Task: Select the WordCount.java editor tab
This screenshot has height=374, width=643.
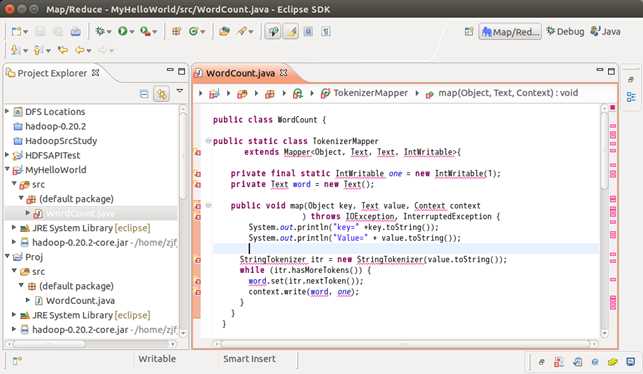Action: pyautogui.click(x=240, y=73)
